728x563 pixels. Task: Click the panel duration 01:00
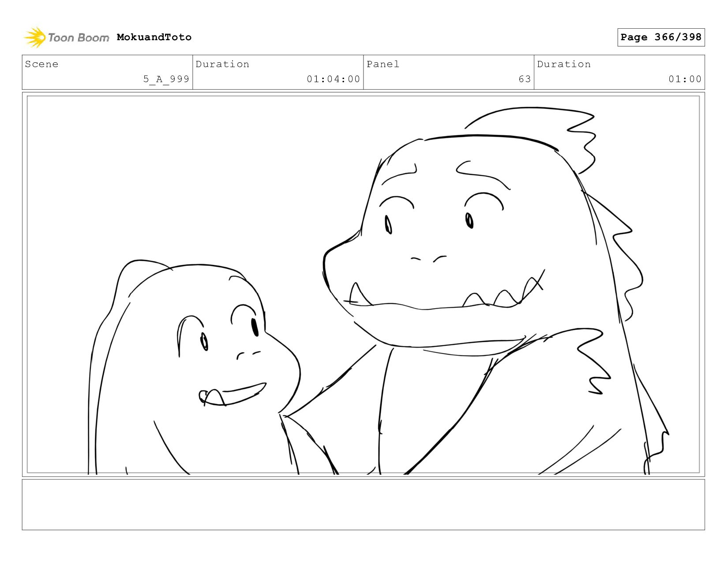point(685,79)
